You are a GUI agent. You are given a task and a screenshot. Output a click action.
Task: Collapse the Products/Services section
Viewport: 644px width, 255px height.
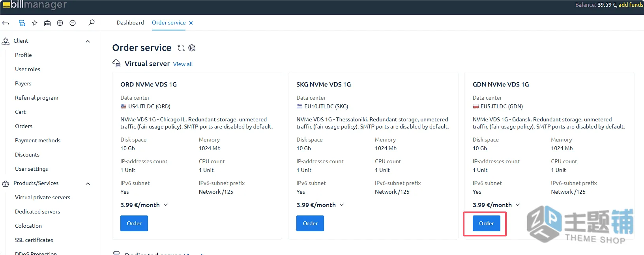click(88, 183)
